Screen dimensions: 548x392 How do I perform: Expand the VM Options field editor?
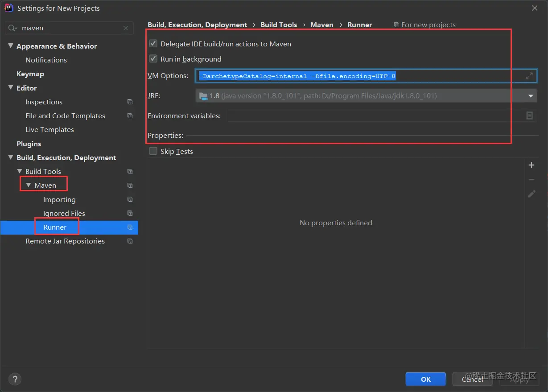[x=529, y=76]
